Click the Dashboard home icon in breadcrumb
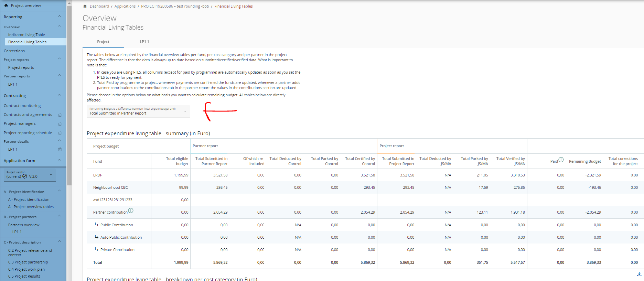Image resolution: width=644 pixels, height=281 pixels. click(85, 6)
